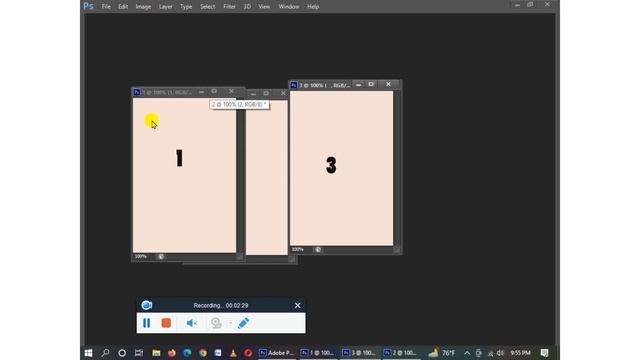Stop the screen recording

(166, 323)
